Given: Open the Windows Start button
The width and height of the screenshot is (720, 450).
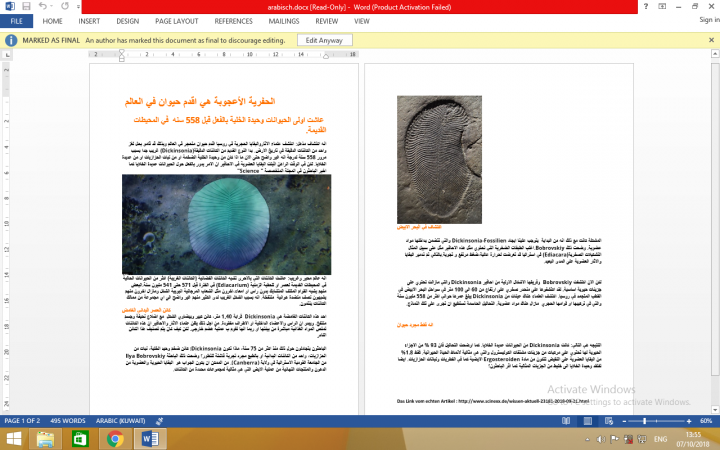Looking at the screenshot, I should (13, 439).
